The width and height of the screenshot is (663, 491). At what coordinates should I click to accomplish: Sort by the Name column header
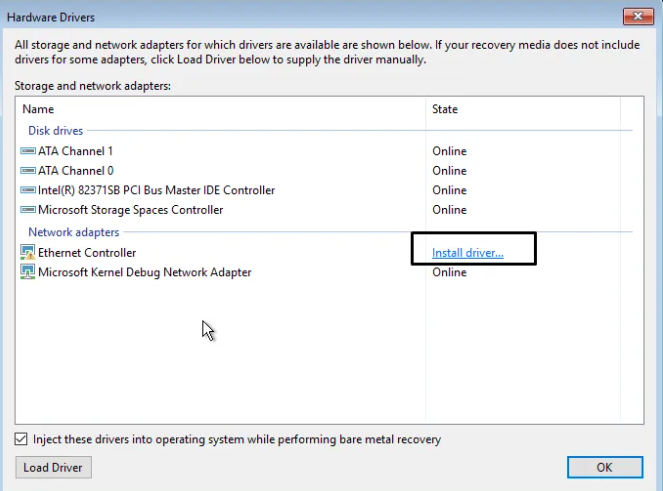pyautogui.click(x=38, y=109)
